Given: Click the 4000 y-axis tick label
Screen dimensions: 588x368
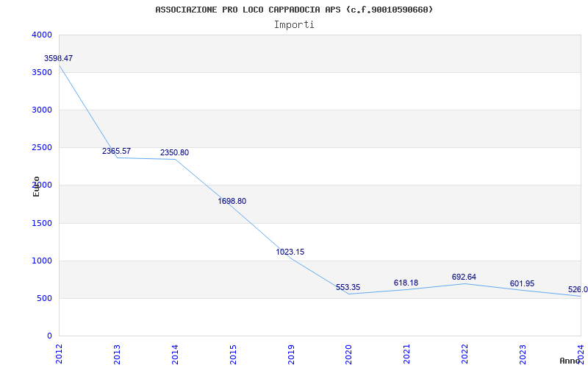Looking at the screenshot, I should pos(42,35).
